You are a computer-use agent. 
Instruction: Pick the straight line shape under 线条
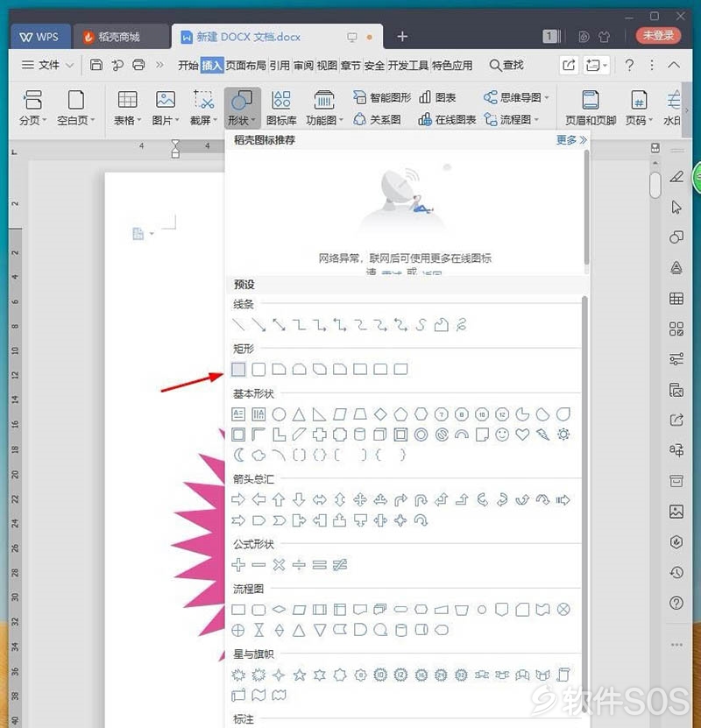pyautogui.click(x=238, y=324)
